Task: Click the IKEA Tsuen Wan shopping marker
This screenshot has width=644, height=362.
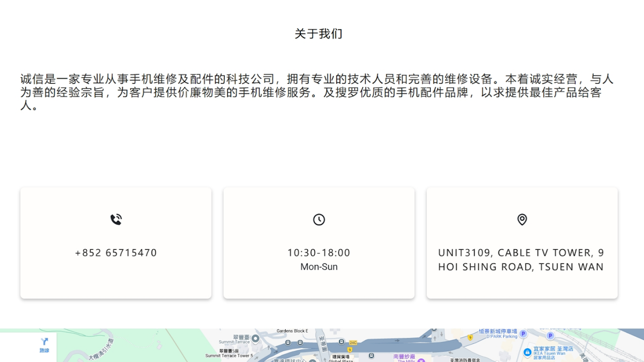Action: pos(527,352)
